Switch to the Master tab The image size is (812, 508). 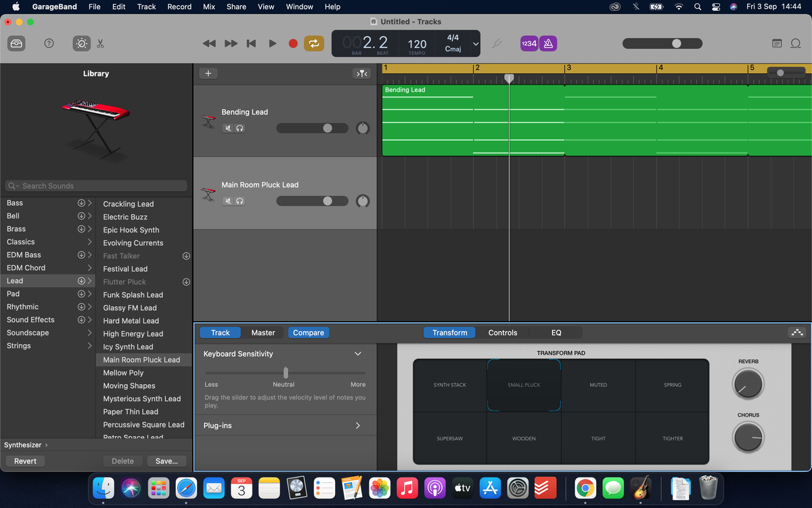263,333
